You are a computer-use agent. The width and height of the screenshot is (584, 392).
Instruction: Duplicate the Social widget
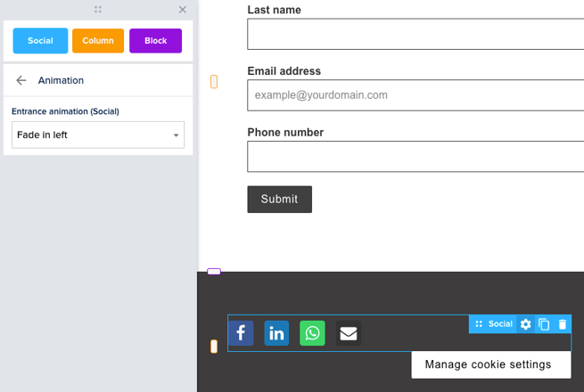544,324
